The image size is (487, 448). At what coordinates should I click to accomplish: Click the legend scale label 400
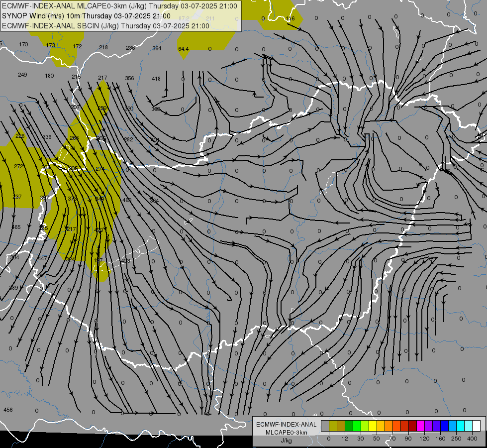[x=472, y=439]
